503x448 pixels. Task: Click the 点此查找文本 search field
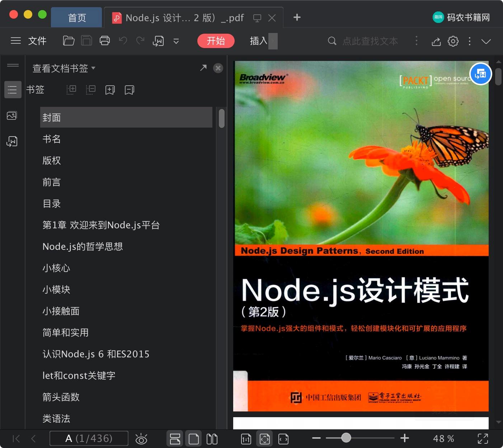(370, 41)
